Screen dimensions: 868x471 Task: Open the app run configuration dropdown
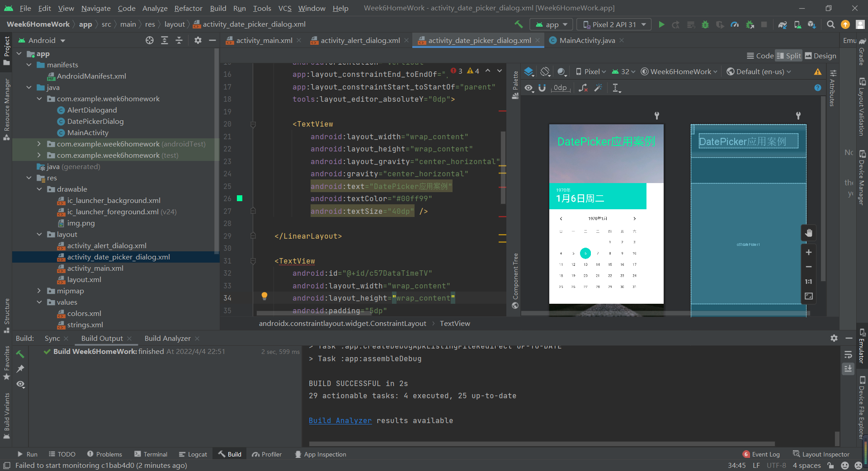(552, 24)
